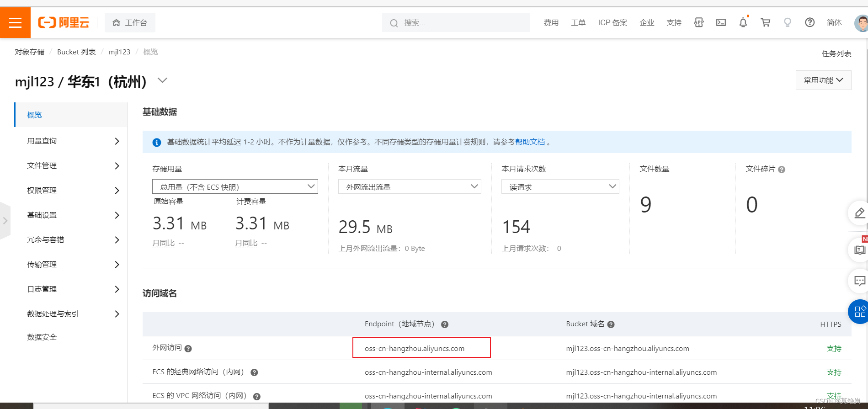
Task: Open the API explorer icon in header
Action: (698, 22)
